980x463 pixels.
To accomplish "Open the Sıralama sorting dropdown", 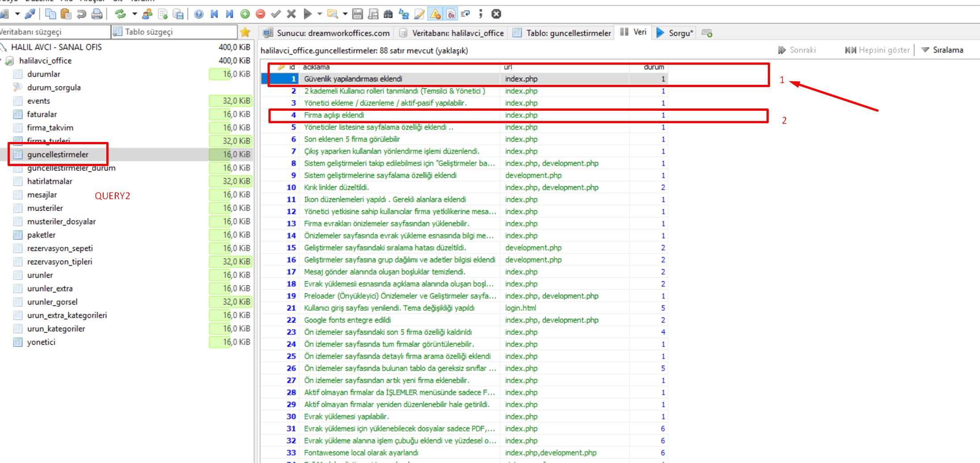I will 942,50.
